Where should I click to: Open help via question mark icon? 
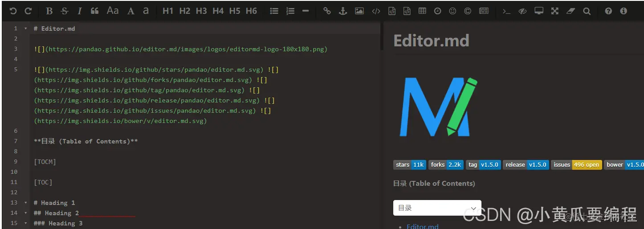point(608,11)
